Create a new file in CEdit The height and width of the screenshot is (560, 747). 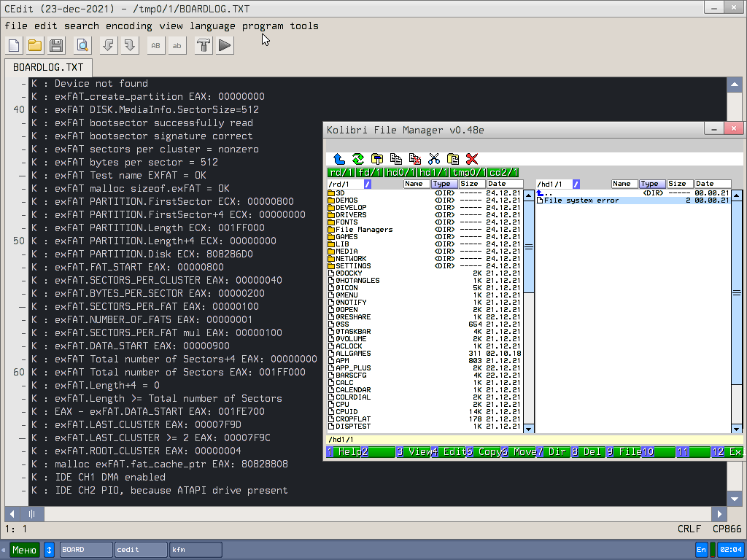pos(12,45)
